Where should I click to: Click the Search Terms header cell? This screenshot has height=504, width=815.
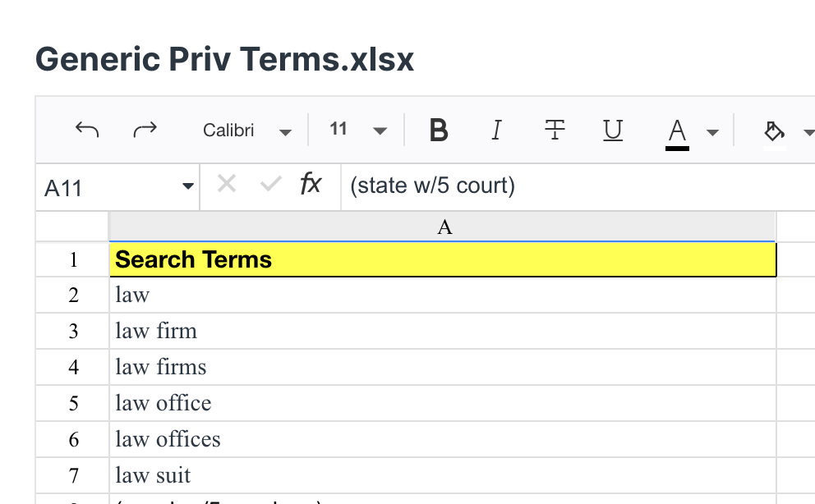(443, 259)
